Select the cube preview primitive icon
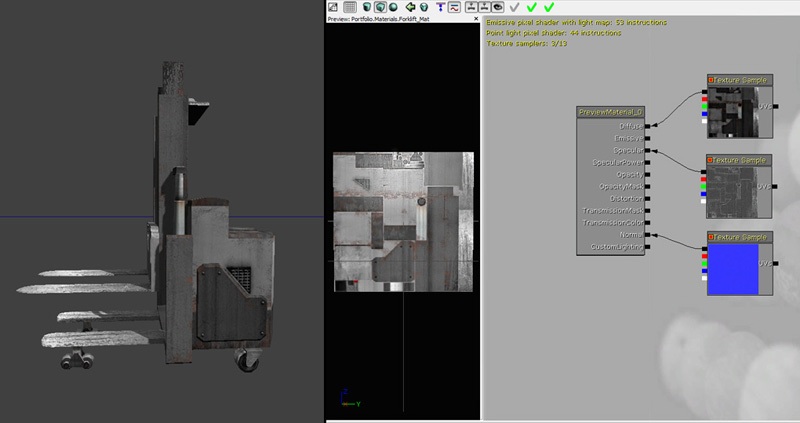The width and height of the screenshot is (800, 423). [x=381, y=7]
